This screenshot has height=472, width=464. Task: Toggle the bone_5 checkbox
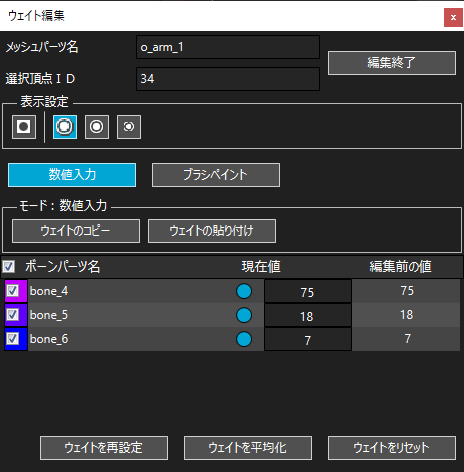pos(13,315)
